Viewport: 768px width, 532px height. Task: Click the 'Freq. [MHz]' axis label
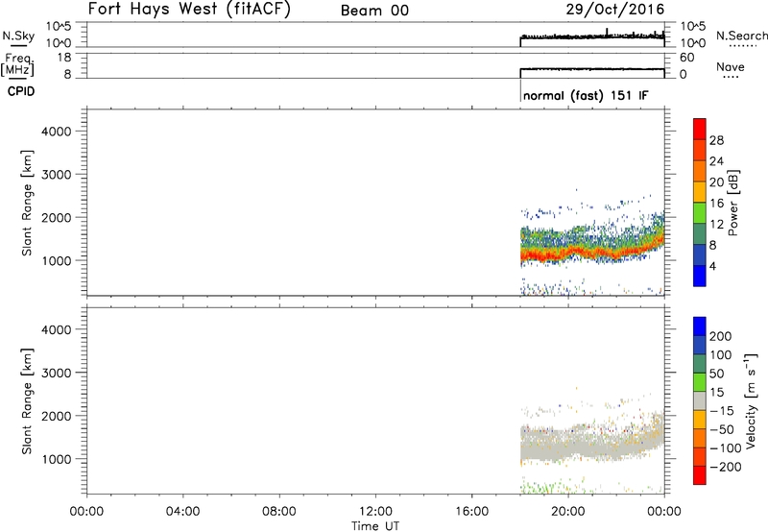coord(17,65)
